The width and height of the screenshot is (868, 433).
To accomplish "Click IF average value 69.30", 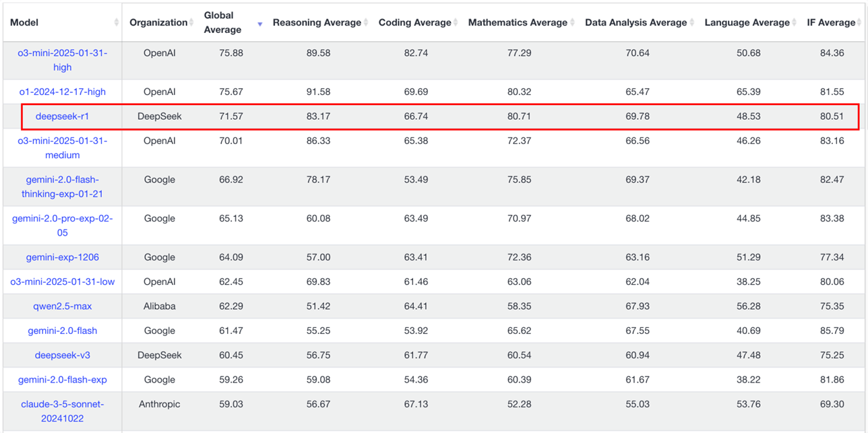I will (832, 404).
